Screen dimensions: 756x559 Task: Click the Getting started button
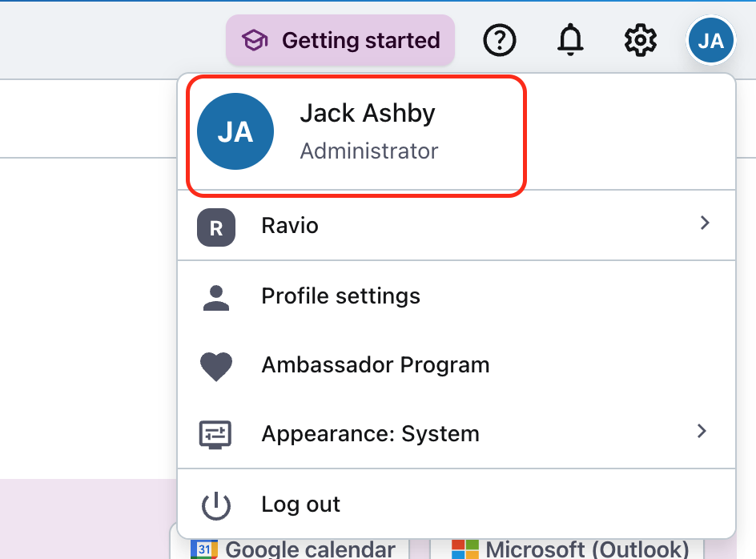(x=340, y=40)
